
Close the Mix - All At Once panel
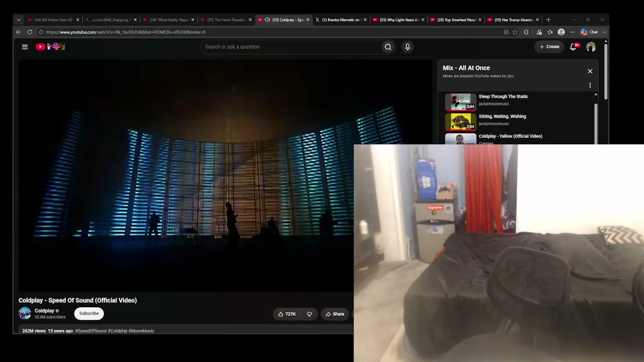point(590,71)
